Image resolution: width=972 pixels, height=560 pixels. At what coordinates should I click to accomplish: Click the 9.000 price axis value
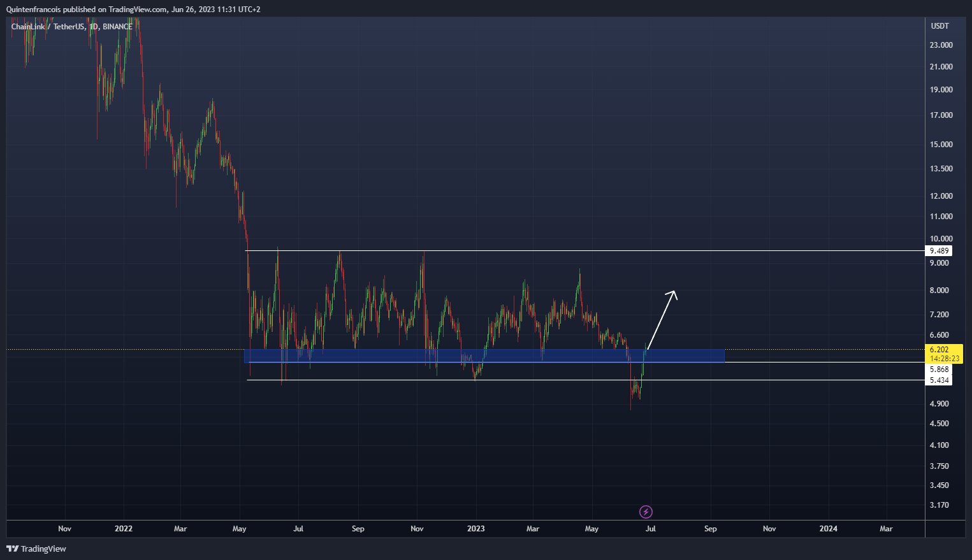click(939, 263)
